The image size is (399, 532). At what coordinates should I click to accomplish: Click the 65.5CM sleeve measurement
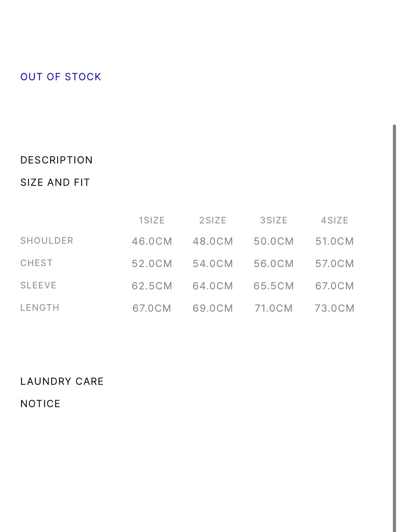pos(274,286)
